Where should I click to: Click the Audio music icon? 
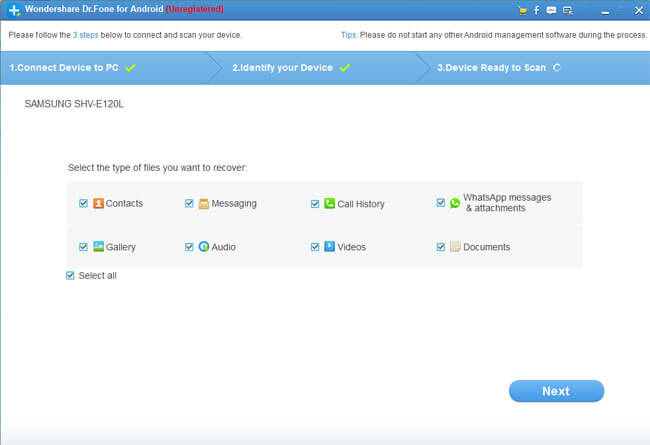pyautogui.click(x=204, y=246)
